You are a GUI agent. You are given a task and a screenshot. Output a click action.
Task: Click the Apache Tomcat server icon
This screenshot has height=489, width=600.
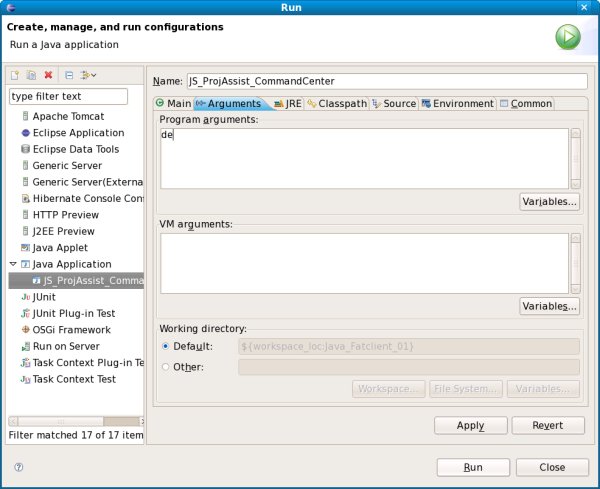tap(25, 117)
